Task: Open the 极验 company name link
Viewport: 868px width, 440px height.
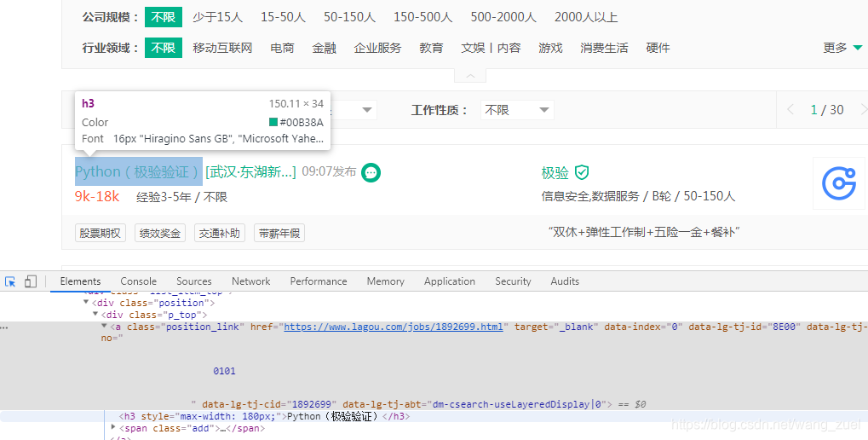Action: 555,173
